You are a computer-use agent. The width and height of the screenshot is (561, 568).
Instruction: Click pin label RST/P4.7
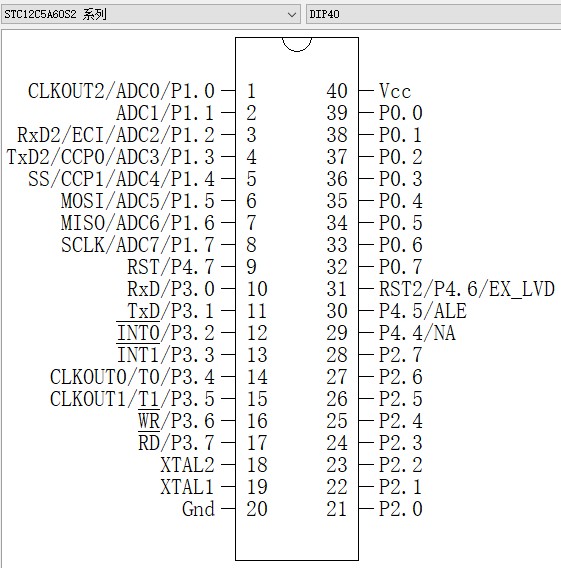(171, 267)
